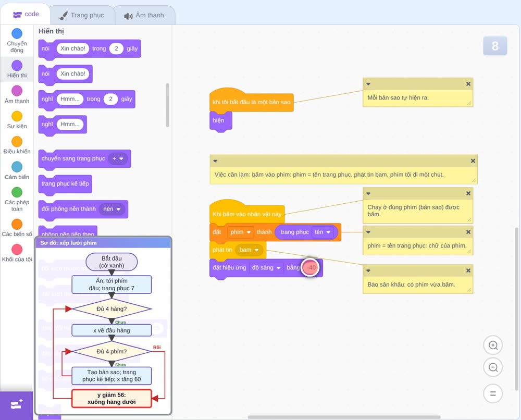This screenshot has width=521, height=420.
Task: Open the 'nen' backdrop dropdown
Action: pyautogui.click(x=112, y=209)
